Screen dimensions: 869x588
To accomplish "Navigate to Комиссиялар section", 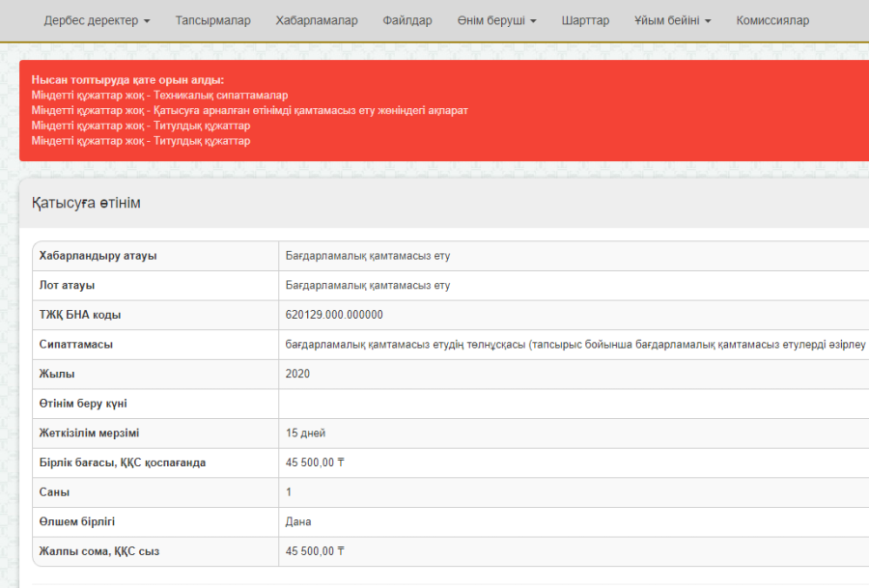I will (772, 20).
